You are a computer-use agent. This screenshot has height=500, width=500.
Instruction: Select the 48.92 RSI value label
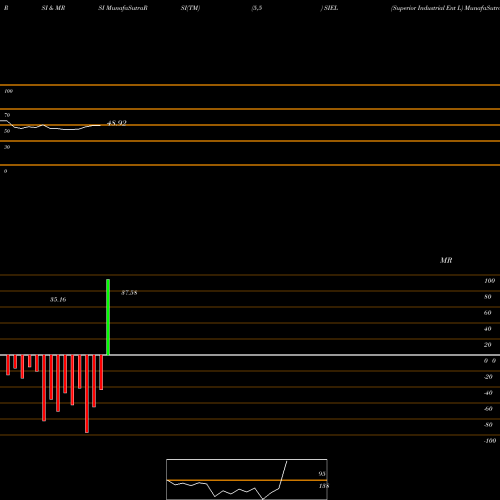pos(117,123)
